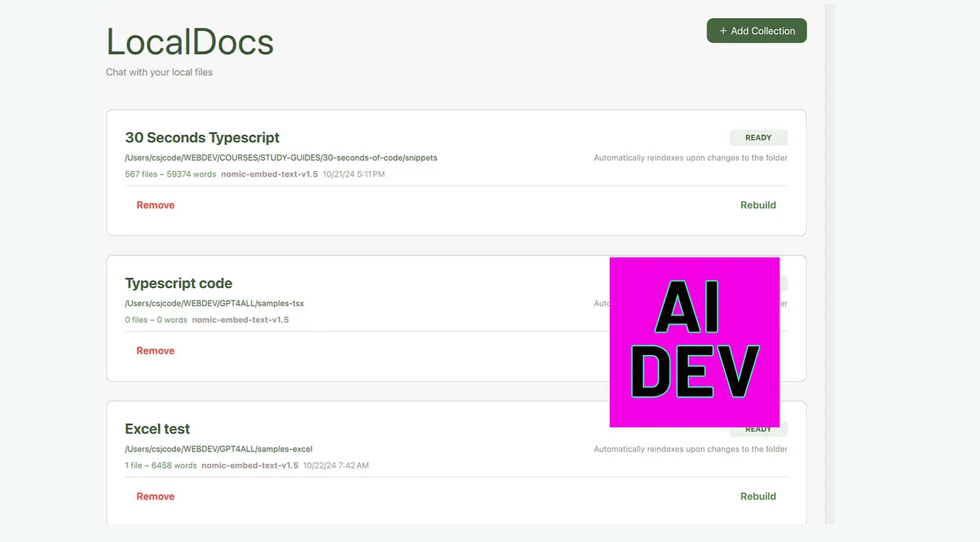Image resolution: width=980 pixels, height=542 pixels.
Task: Click the LocalDocs page heading
Action: click(x=190, y=41)
